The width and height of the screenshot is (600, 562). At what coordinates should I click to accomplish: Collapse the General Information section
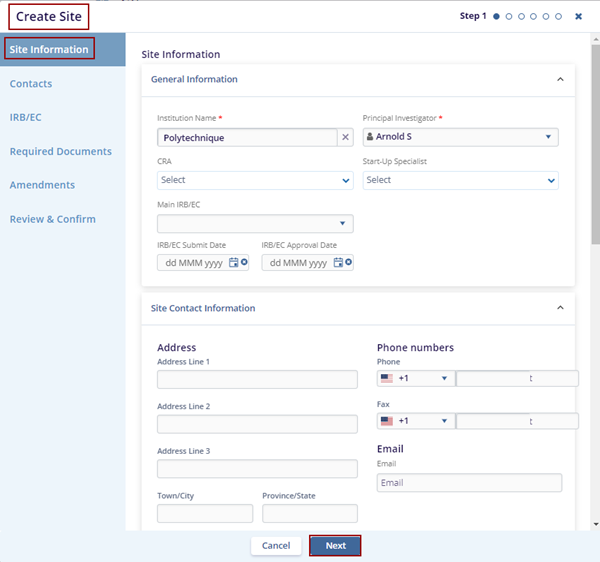point(559,79)
